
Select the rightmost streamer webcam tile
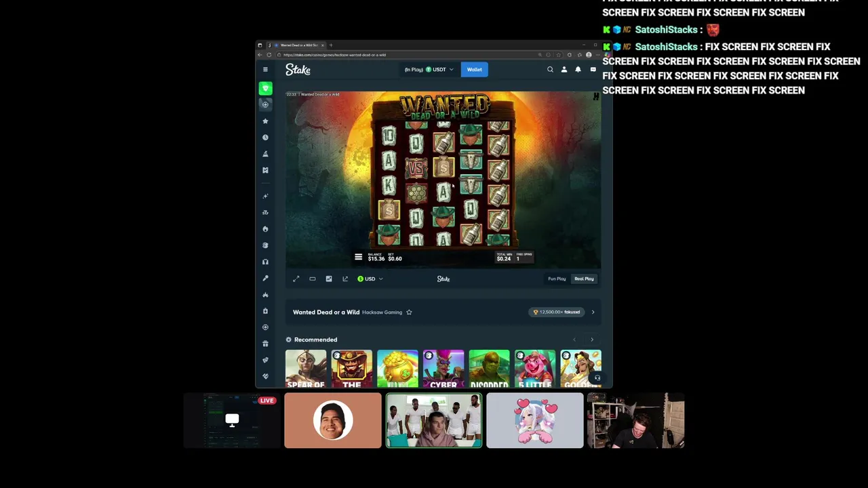click(635, 421)
